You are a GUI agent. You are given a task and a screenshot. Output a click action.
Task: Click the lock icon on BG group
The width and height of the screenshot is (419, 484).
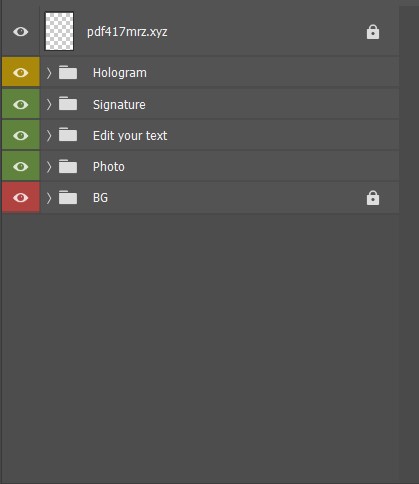pos(373,198)
